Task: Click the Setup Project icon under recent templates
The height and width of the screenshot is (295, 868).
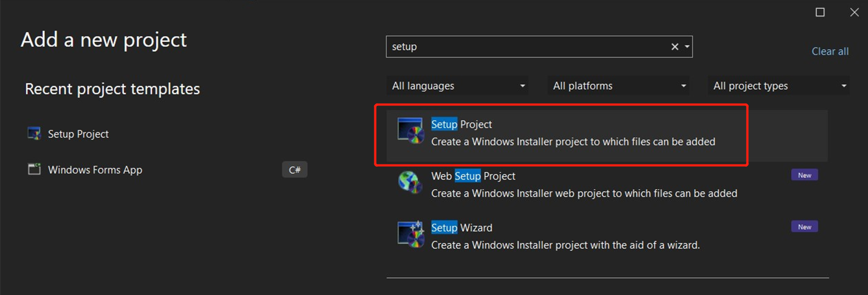Action: 35,134
